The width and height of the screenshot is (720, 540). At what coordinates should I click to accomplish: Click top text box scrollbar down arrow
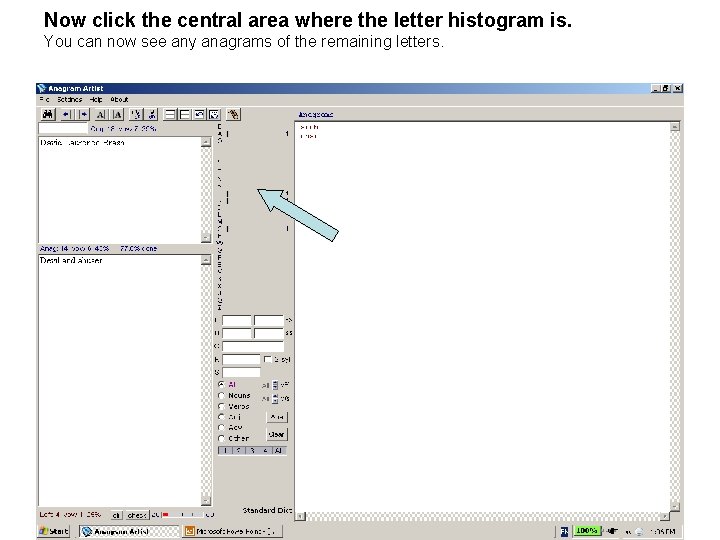(x=206, y=237)
